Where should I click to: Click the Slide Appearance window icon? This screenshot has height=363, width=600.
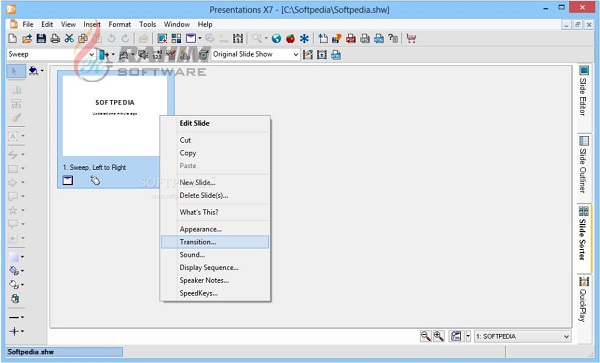[x=191, y=38]
